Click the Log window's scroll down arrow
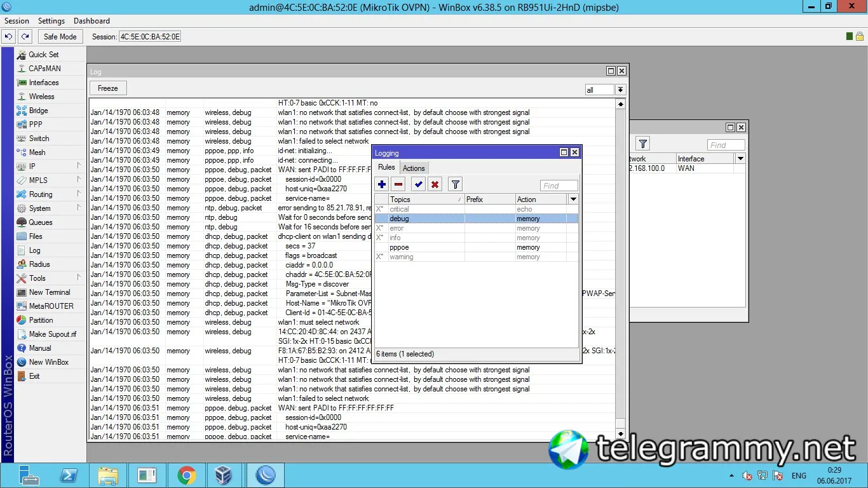Screen dimensions: 868x488 tap(621, 434)
